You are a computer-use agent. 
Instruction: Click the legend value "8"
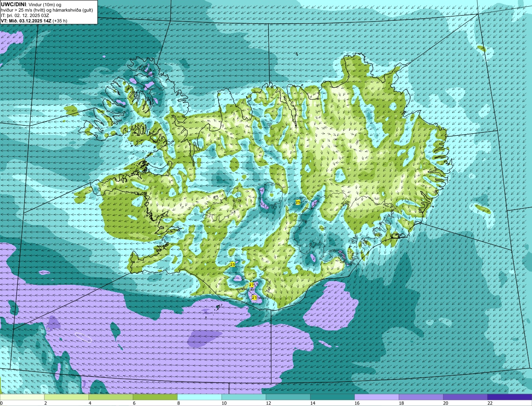click(178, 403)
